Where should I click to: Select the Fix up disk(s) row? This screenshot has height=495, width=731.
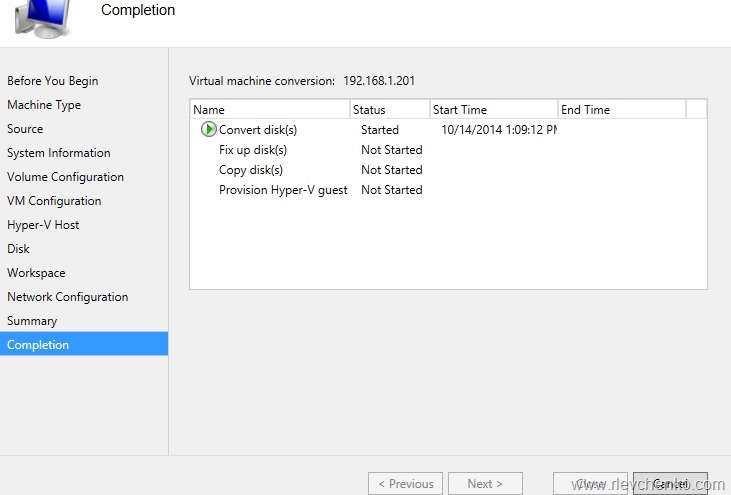click(x=253, y=150)
